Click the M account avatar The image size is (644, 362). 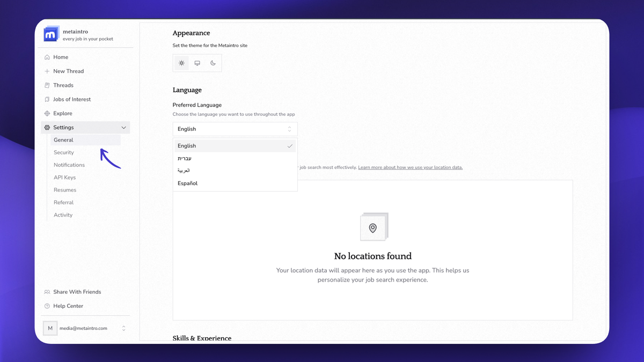coord(50,328)
